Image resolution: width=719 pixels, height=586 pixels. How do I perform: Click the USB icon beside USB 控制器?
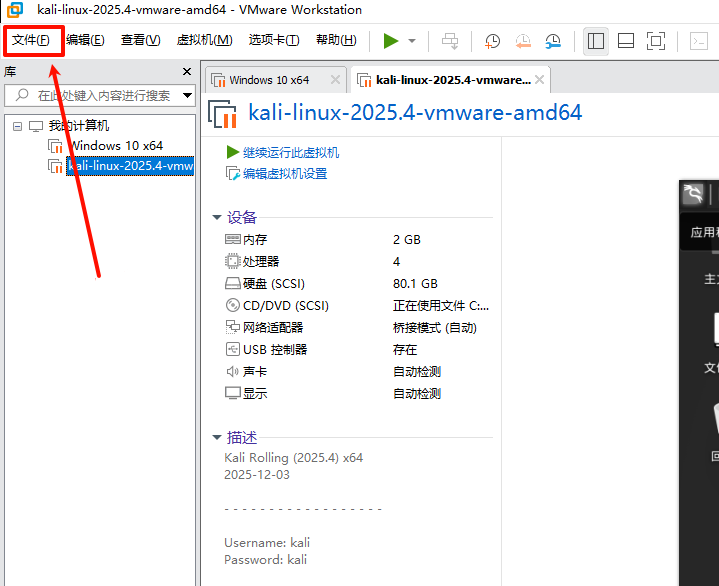point(232,349)
